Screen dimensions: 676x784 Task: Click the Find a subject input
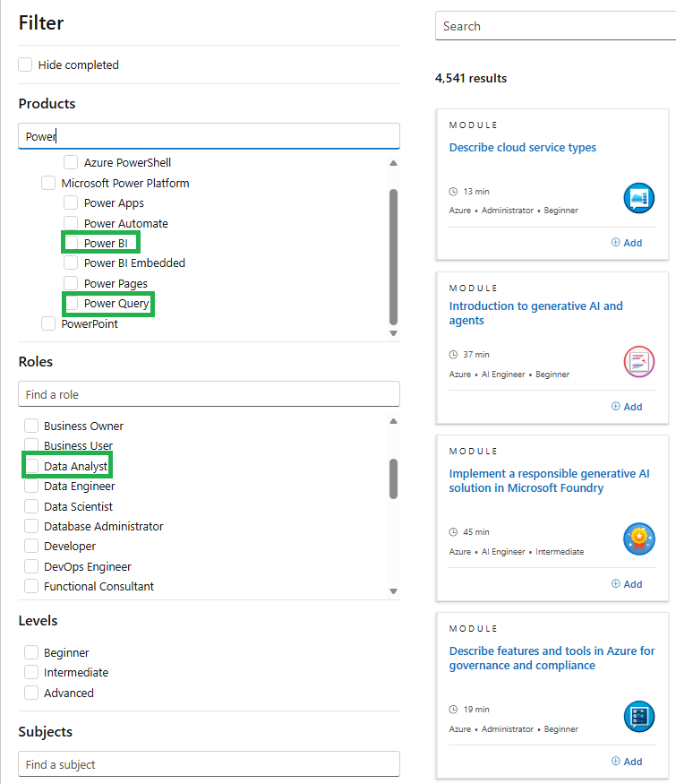coord(209,764)
